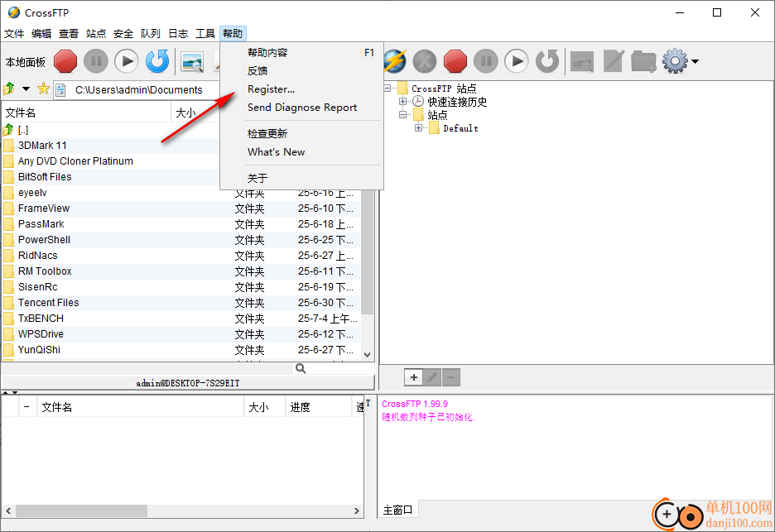775x532 pixels.
Task: Select 关于 menu entry
Action: [x=301, y=178]
